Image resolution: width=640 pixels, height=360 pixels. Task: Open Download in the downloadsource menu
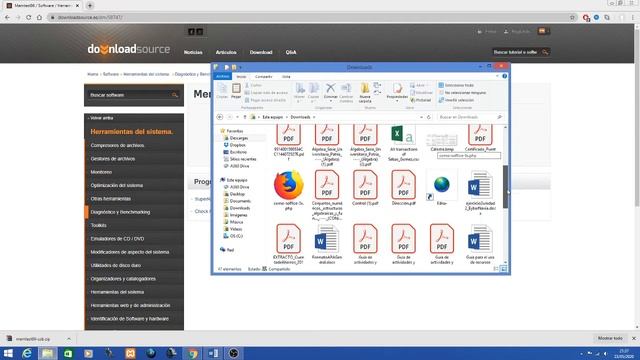click(261, 52)
